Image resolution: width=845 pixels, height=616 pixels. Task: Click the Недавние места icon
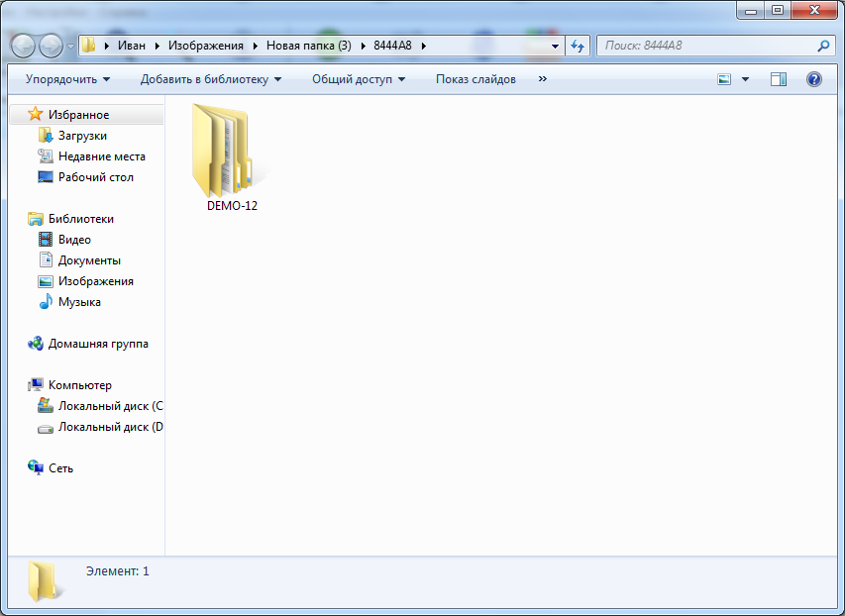pos(46,156)
